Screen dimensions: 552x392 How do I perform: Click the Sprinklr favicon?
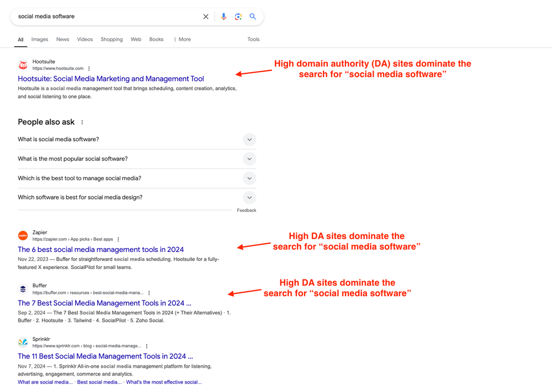(x=23, y=342)
